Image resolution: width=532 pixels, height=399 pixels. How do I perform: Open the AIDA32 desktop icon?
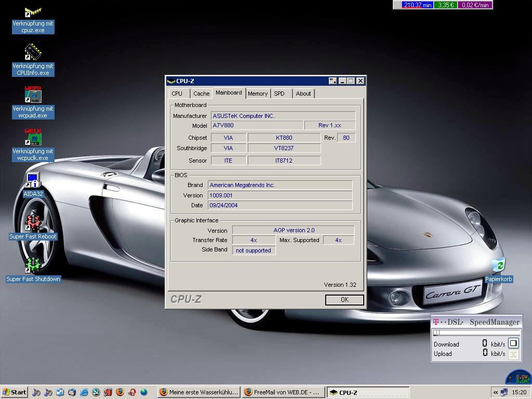pos(33,181)
